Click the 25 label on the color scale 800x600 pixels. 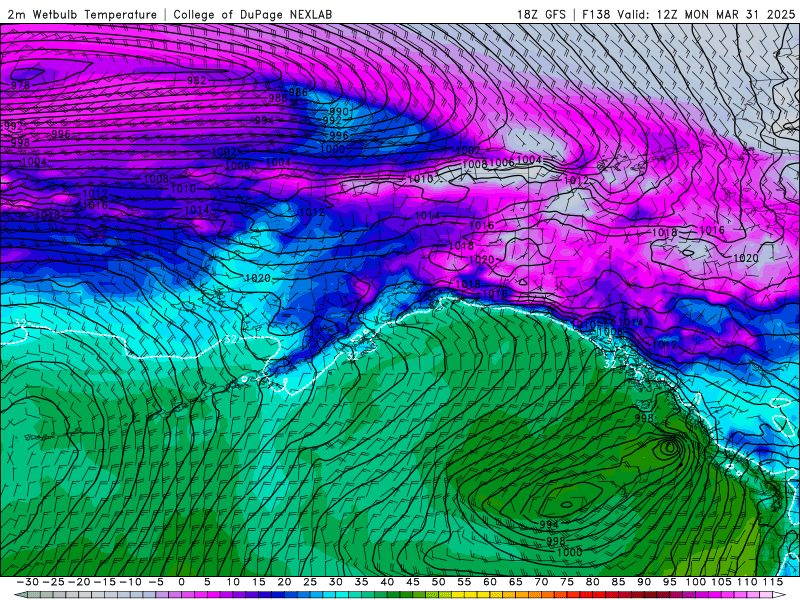[x=310, y=582]
